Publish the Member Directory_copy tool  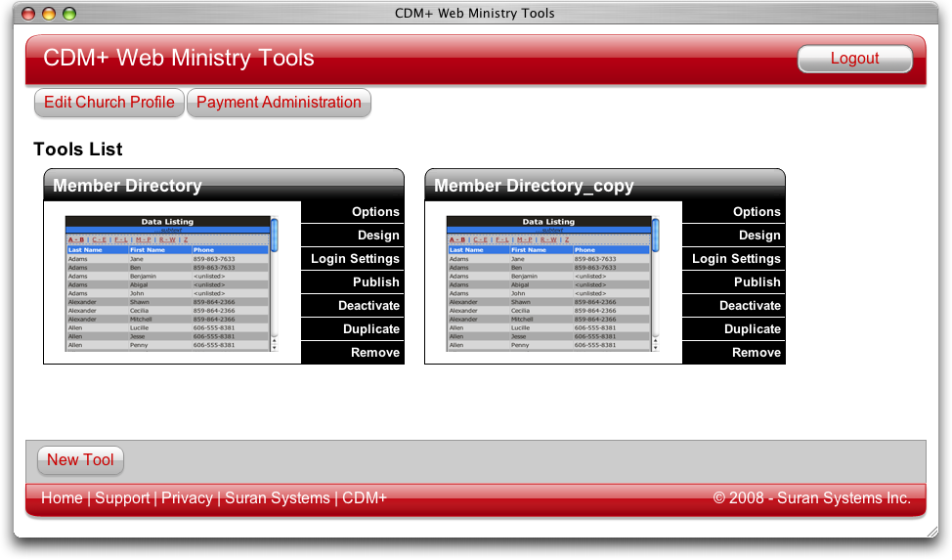757,282
